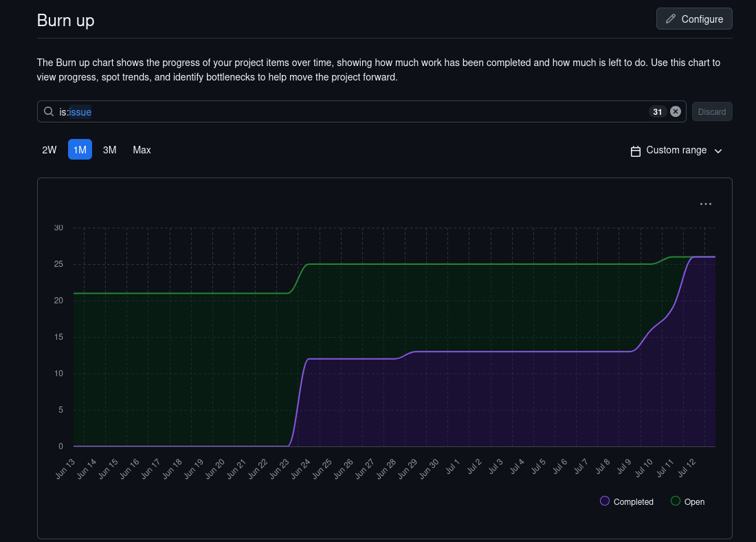Screen dimensions: 756x542
Task: Toggle the Completed series via its legend label
Action: (633, 502)
